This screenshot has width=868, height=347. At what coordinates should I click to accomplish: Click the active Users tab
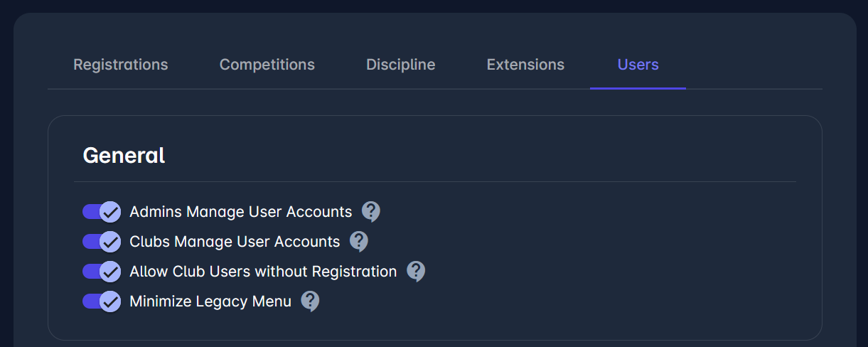(638, 65)
